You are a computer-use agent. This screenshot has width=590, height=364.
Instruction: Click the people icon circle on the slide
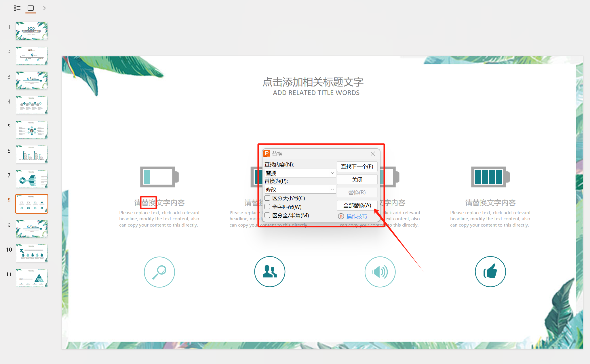pyautogui.click(x=269, y=272)
